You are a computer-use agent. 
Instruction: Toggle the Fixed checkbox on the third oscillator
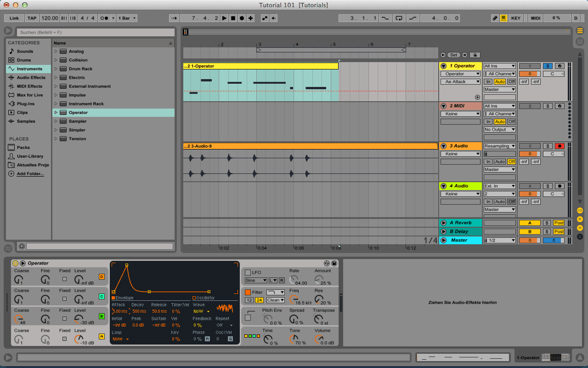pos(65,317)
